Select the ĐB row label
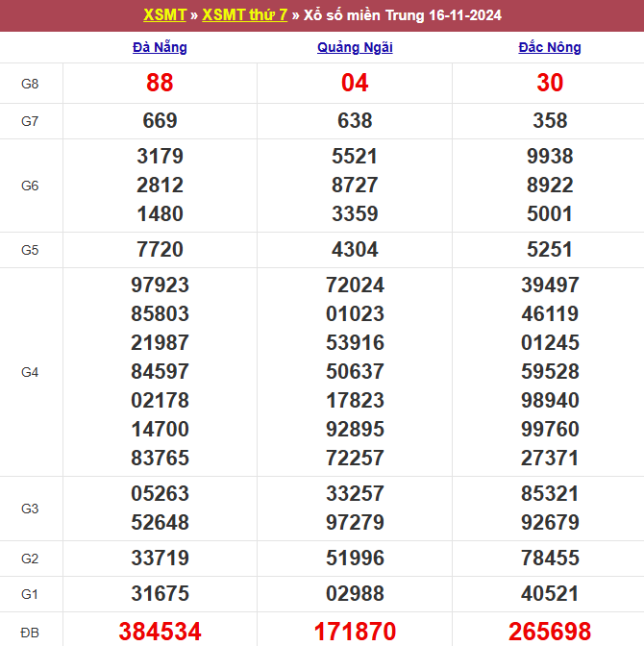The image size is (644, 646). click(x=30, y=632)
